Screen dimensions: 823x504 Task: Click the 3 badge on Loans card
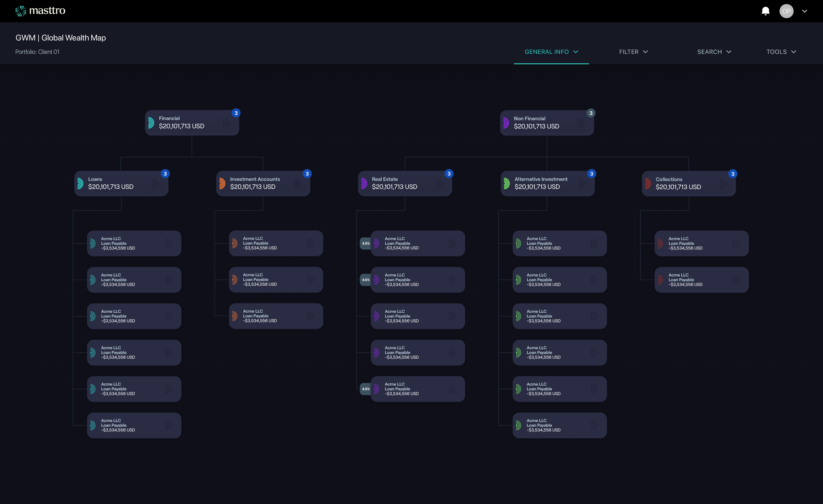coord(165,173)
